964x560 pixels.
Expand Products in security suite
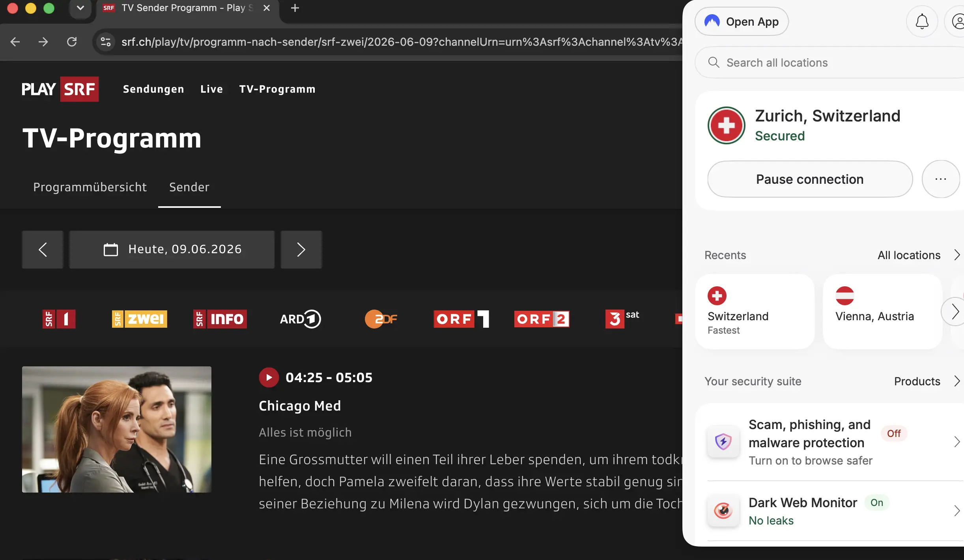coord(927,381)
